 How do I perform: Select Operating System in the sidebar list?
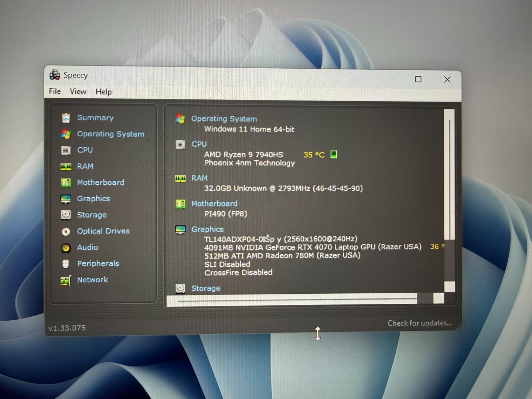110,134
